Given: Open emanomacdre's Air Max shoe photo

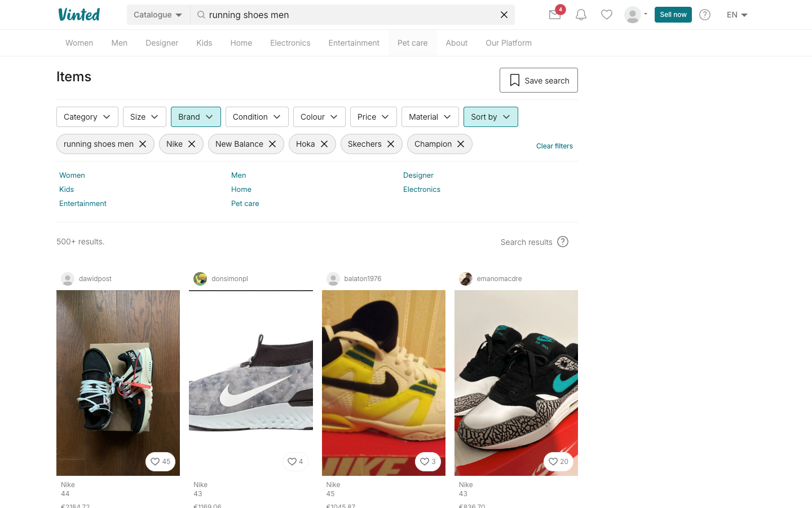Looking at the screenshot, I should pos(516,383).
